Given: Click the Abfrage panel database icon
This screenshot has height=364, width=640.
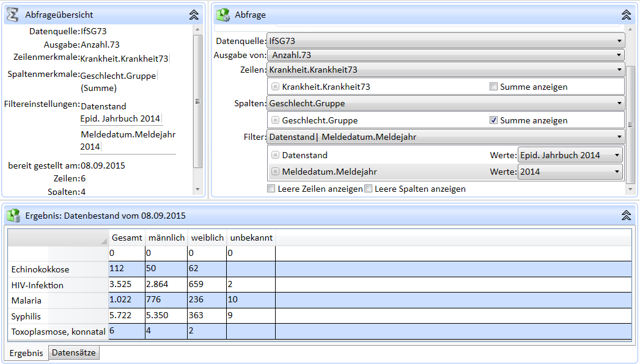Looking at the screenshot, I should click(223, 15).
